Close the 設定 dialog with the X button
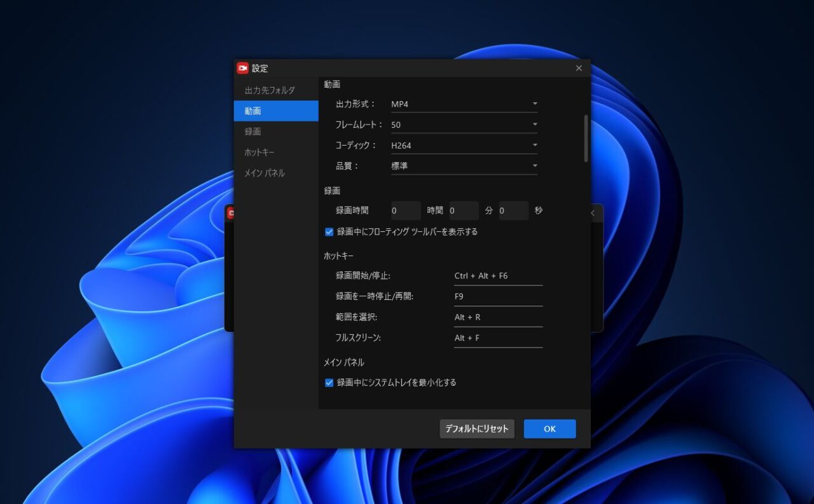 click(x=579, y=68)
